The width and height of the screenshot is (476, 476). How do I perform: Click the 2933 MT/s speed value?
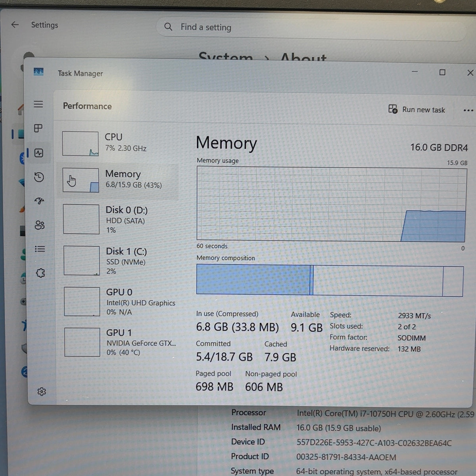[x=414, y=316]
